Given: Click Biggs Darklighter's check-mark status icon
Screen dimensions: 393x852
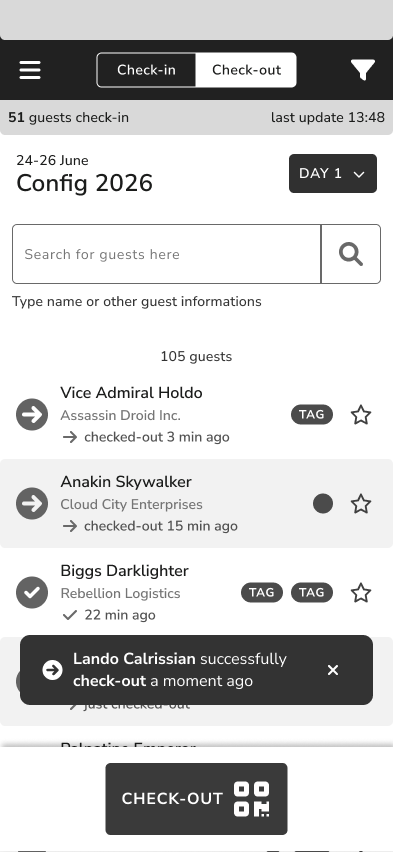Looking at the screenshot, I should 32,592.
